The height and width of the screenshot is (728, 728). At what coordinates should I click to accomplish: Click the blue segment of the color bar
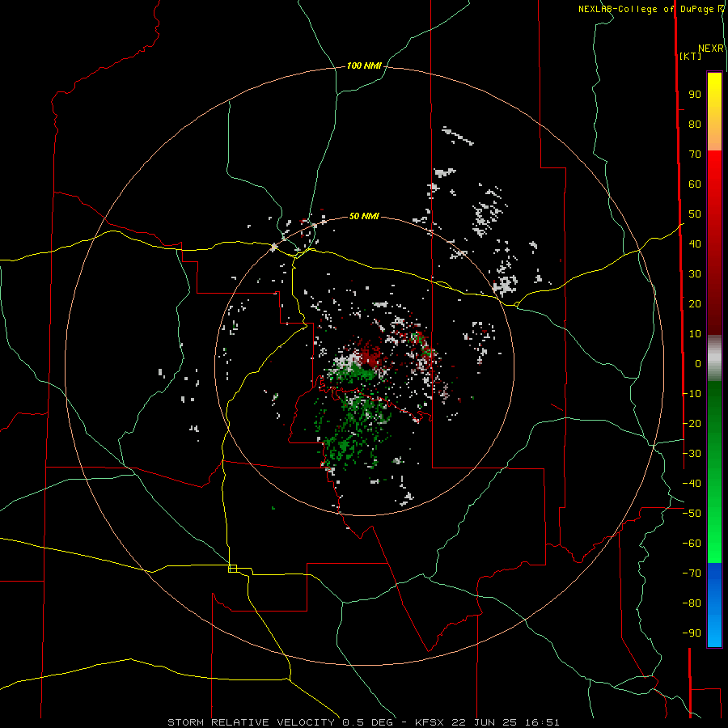(x=714, y=603)
